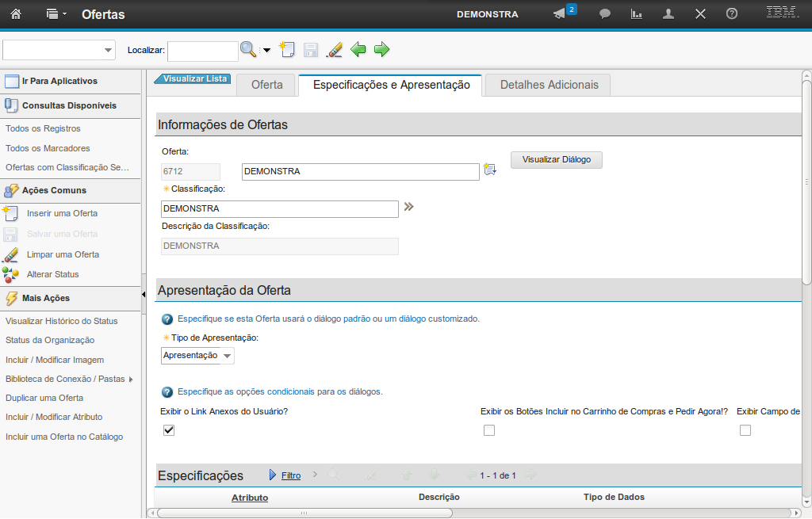Open the Tipo de Apresentação dropdown
Screen dimensions: 812x519
[x=197, y=356]
